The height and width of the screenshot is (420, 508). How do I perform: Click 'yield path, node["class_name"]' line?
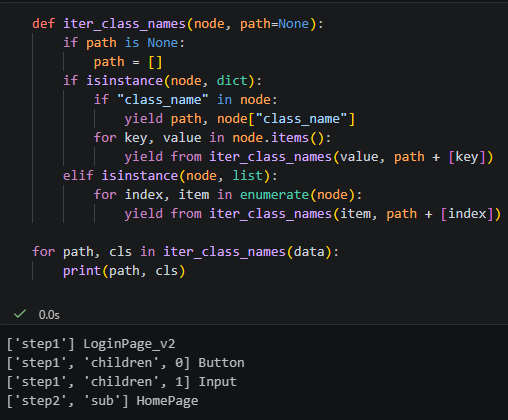point(240,119)
